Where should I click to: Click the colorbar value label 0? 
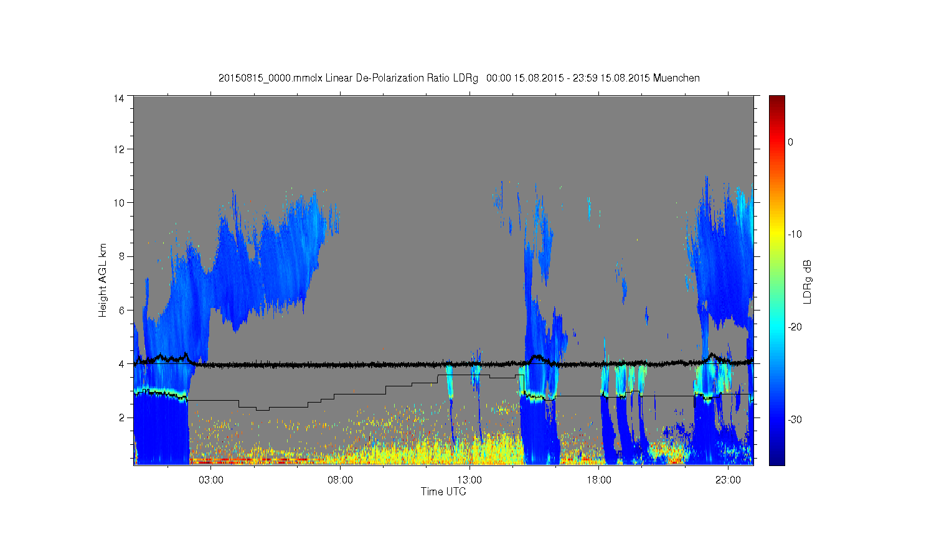coord(791,142)
